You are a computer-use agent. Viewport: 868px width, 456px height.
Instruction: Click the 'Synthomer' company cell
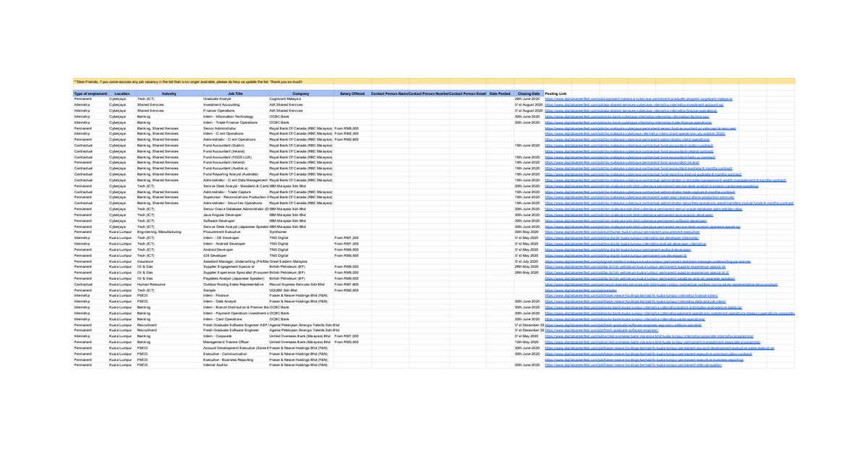tap(301, 232)
